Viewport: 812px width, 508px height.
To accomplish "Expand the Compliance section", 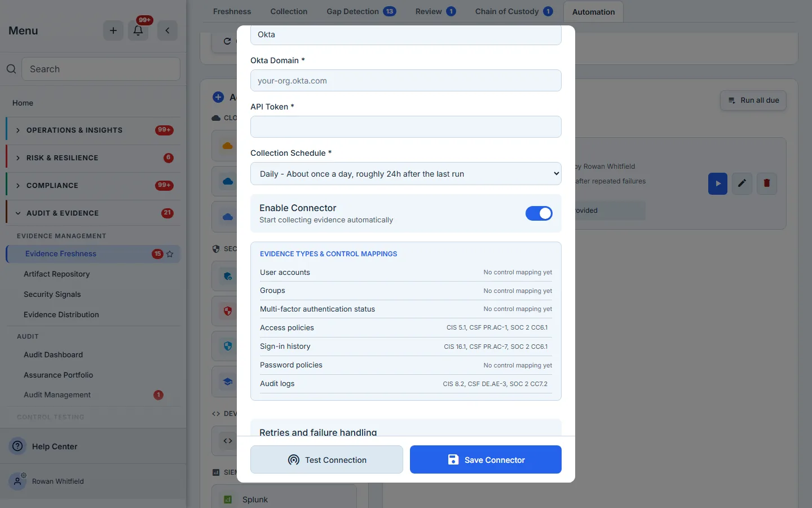I will (93, 186).
